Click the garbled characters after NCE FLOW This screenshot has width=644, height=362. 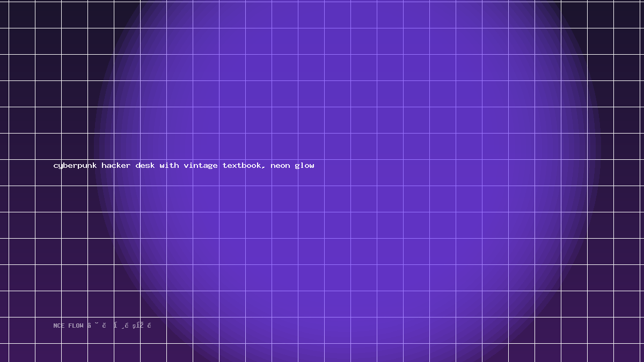(x=119, y=325)
